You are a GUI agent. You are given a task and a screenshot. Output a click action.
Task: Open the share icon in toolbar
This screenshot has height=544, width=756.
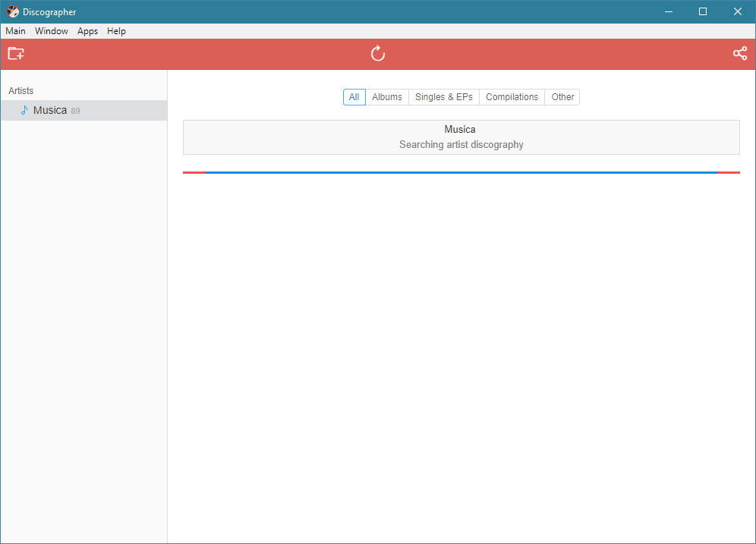tap(739, 54)
